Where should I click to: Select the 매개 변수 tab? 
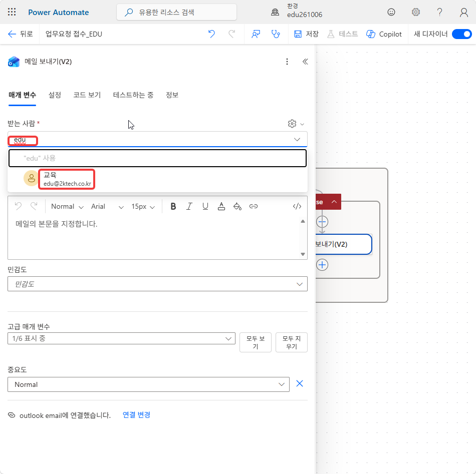(22, 95)
